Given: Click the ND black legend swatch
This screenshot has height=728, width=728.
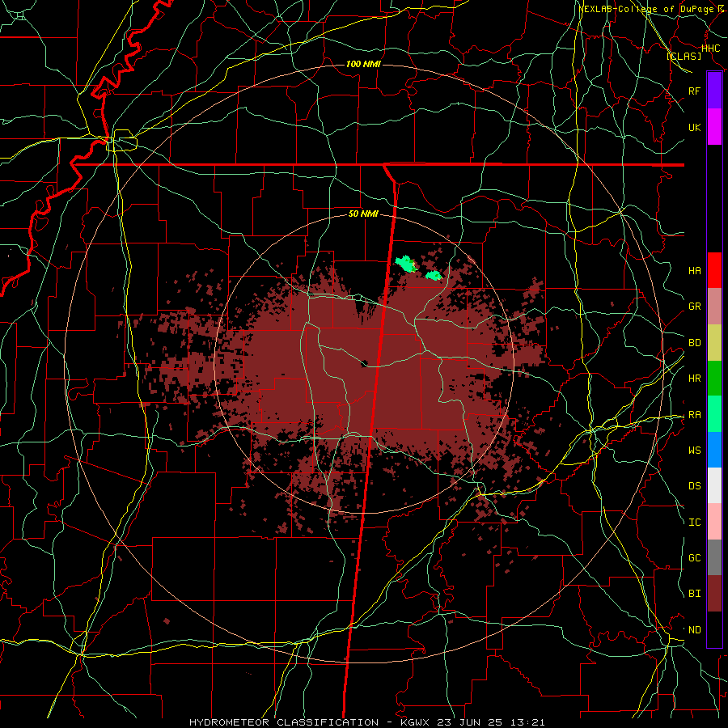Looking at the screenshot, I should point(714,629).
